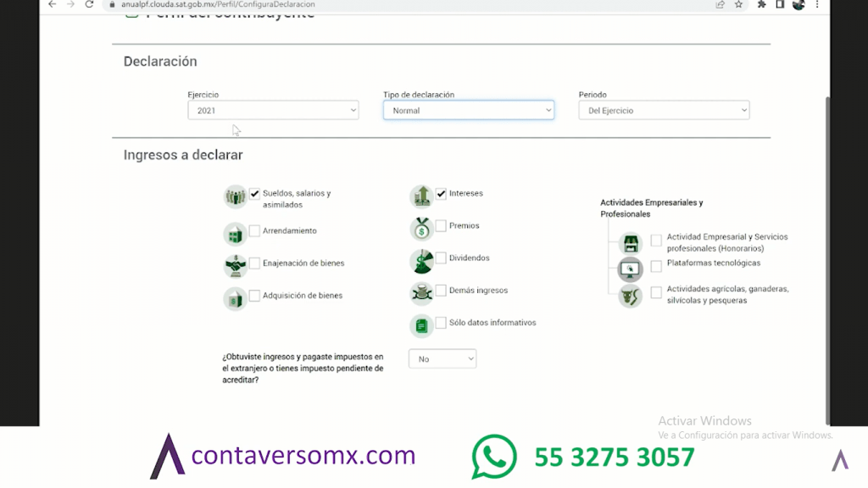Open the Tipo de declaración dropdown
Image resolution: width=868 pixels, height=488 pixels.
tap(468, 110)
